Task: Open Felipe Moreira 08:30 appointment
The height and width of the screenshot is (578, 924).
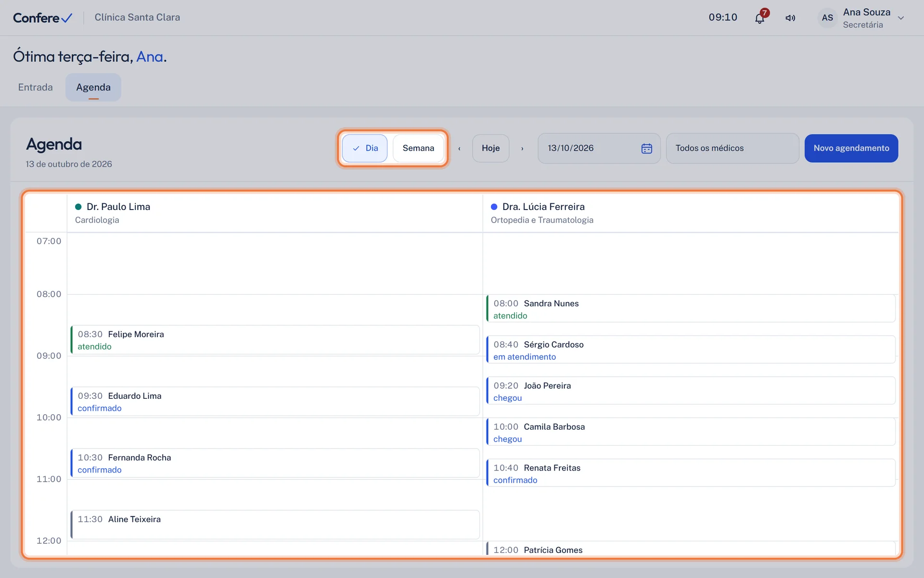Action: (275, 340)
